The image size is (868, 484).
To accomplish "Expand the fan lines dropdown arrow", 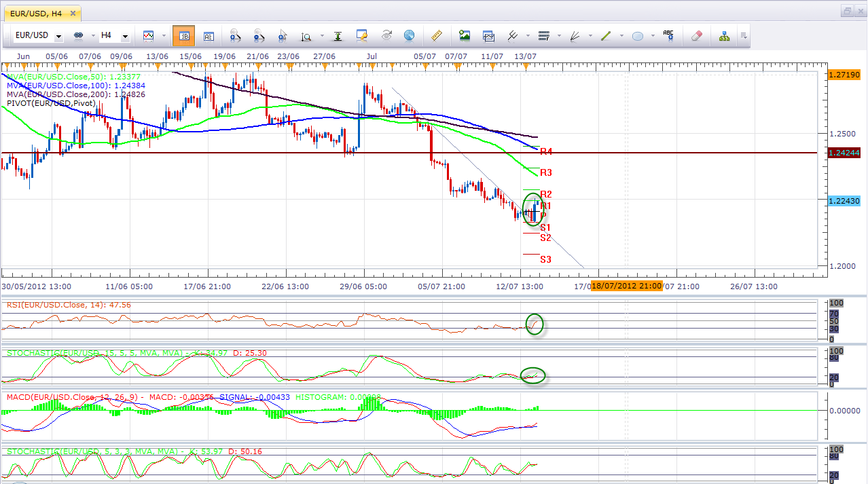I will 590,36.
